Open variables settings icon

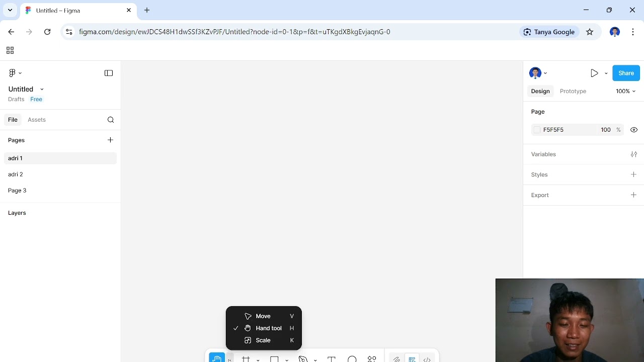click(634, 154)
